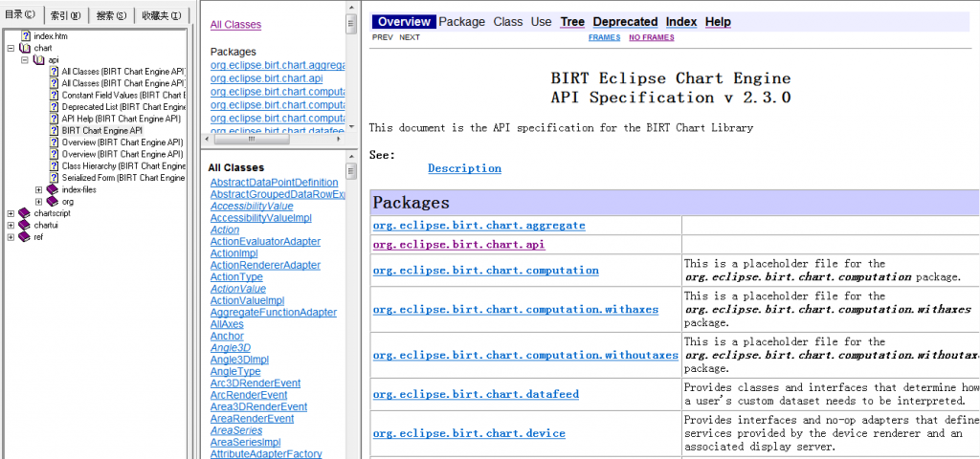Open the AccessibilityValueImpl class link
This screenshot has width=980, height=459.
pyautogui.click(x=260, y=218)
